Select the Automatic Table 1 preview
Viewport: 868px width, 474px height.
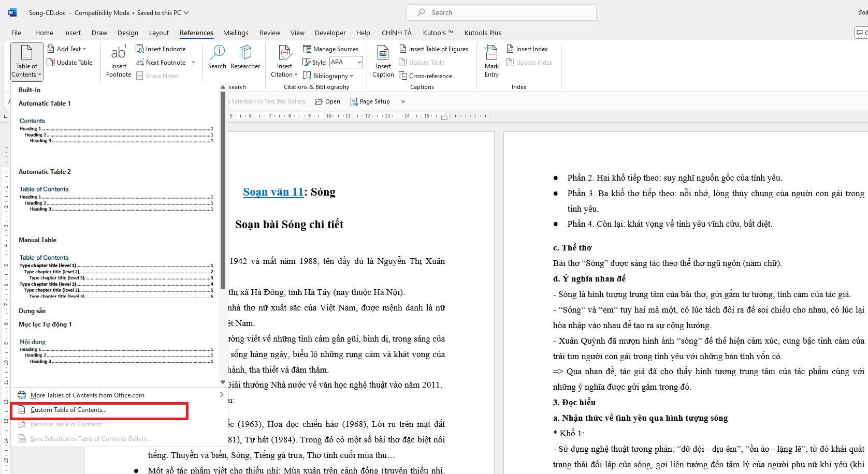click(116, 131)
